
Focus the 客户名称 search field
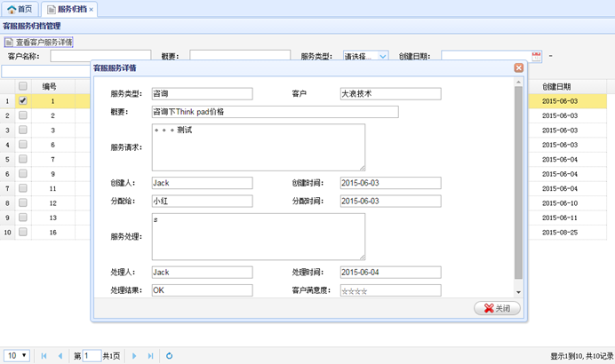100,56
